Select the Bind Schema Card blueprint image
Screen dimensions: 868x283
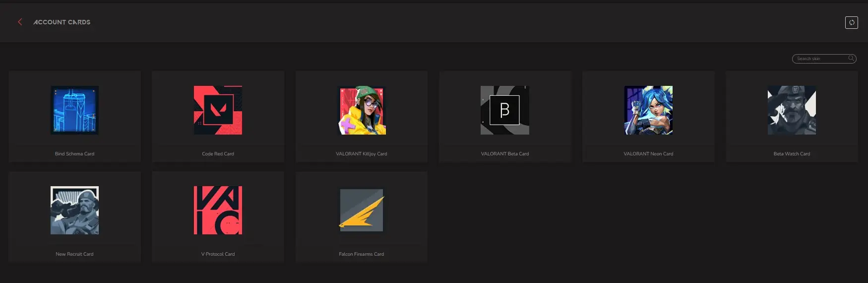(74, 110)
